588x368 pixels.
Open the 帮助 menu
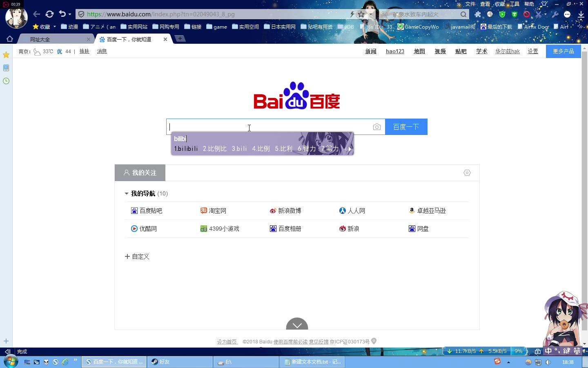[x=529, y=4]
